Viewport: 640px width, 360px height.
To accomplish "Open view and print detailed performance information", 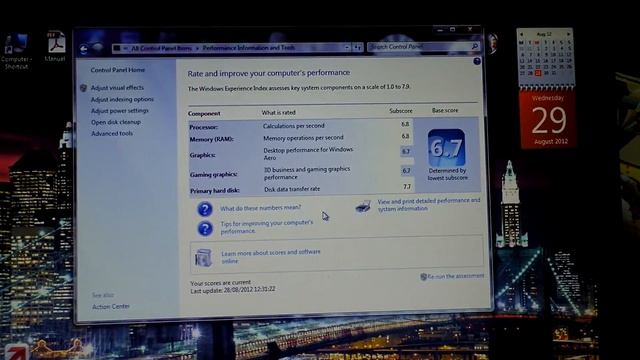I will 429,204.
